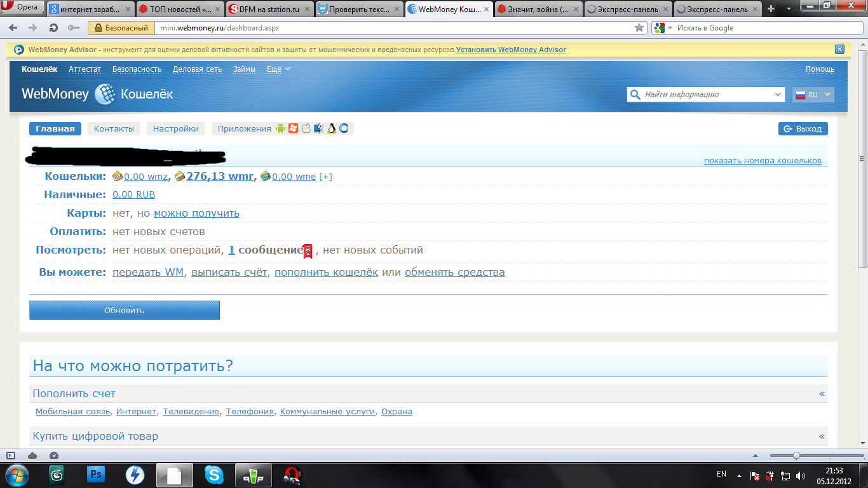Click the можно получить card link
The height and width of the screenshot is (488, 868).
[196, 213]
